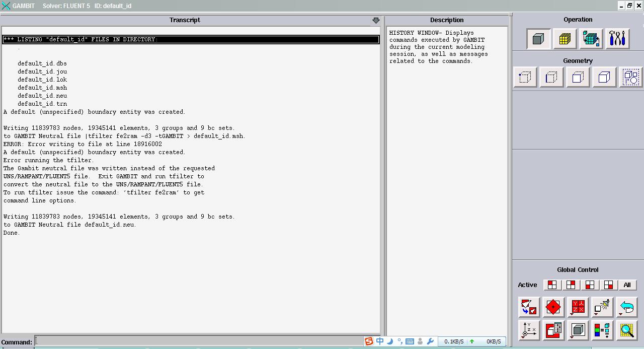Collapse the Transcript window with arrow

pyautogui.click(x=376, y=20)
